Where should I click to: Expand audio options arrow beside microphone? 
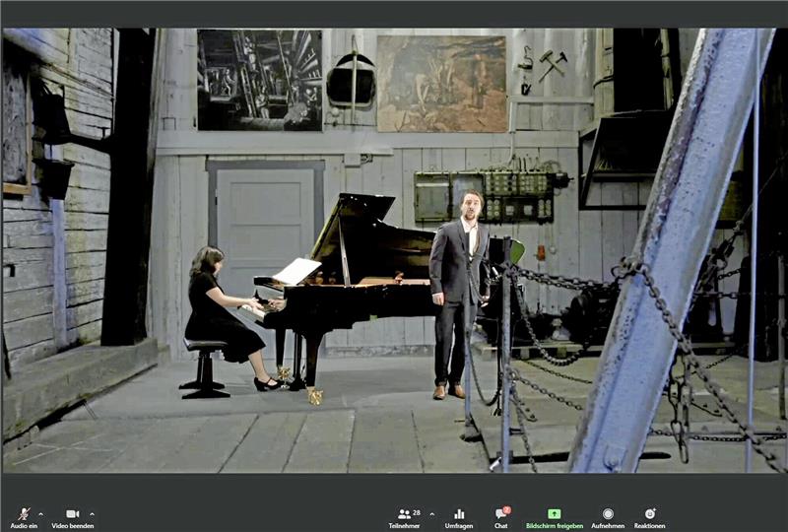pos(40,513)
